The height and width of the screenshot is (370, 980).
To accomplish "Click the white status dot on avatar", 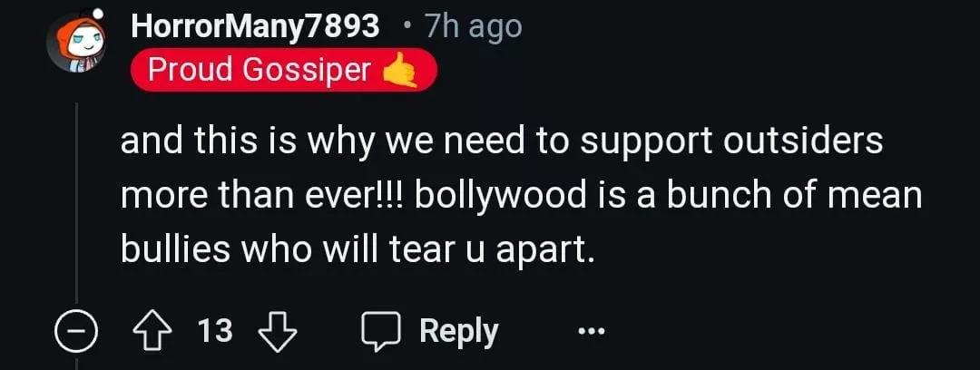I will (97, 13).
